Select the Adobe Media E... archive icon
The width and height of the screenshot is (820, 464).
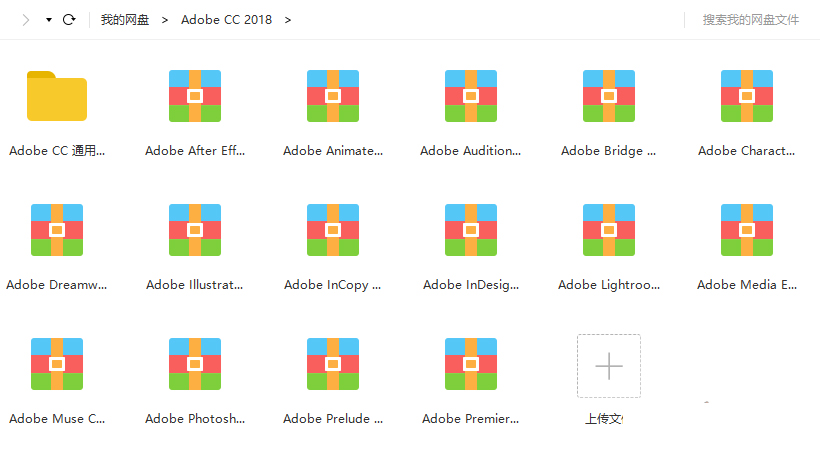(747, 230)
